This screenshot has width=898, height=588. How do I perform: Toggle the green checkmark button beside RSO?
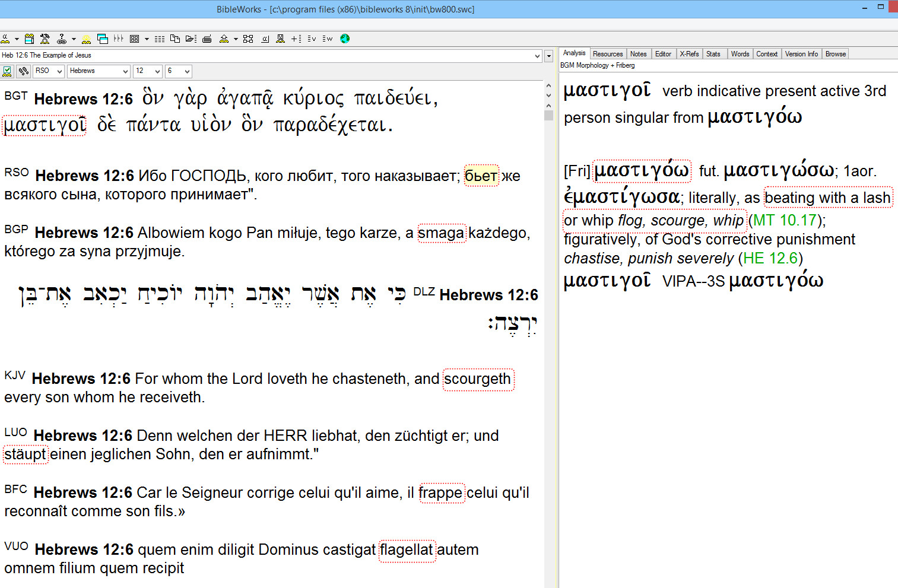tap(8, 71)
